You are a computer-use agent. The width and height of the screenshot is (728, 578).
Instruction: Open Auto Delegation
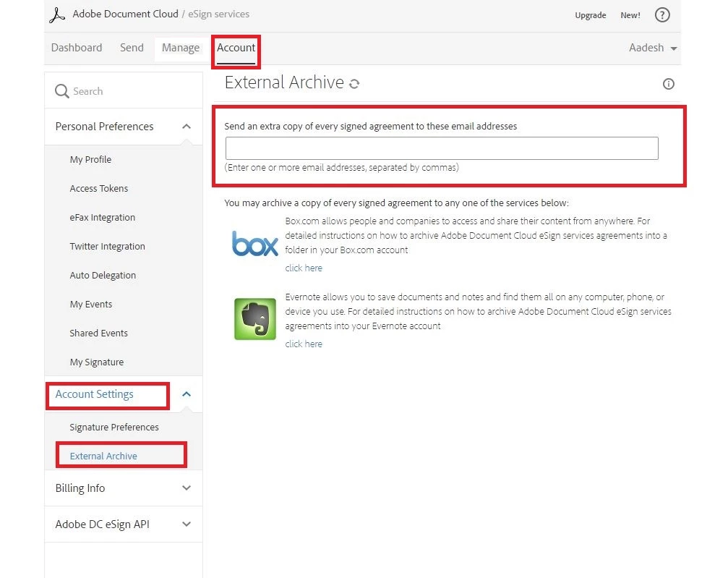click(103, 275)
